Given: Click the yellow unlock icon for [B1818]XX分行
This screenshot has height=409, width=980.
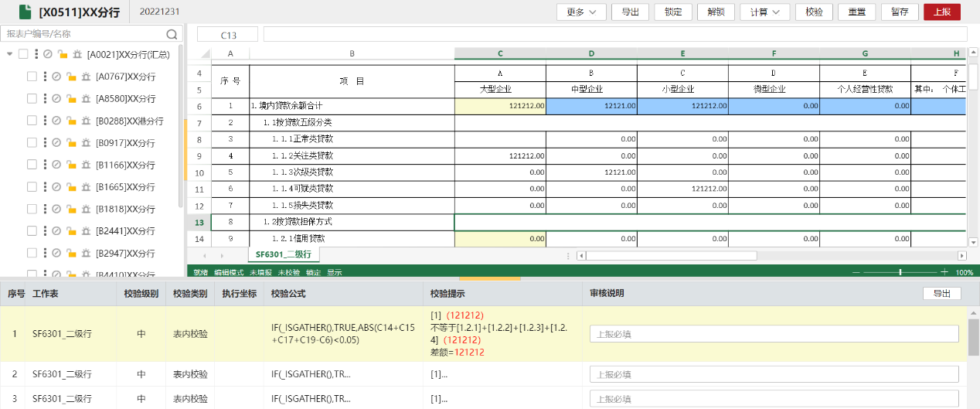Looking at the screenshot, I should [70, 209].
